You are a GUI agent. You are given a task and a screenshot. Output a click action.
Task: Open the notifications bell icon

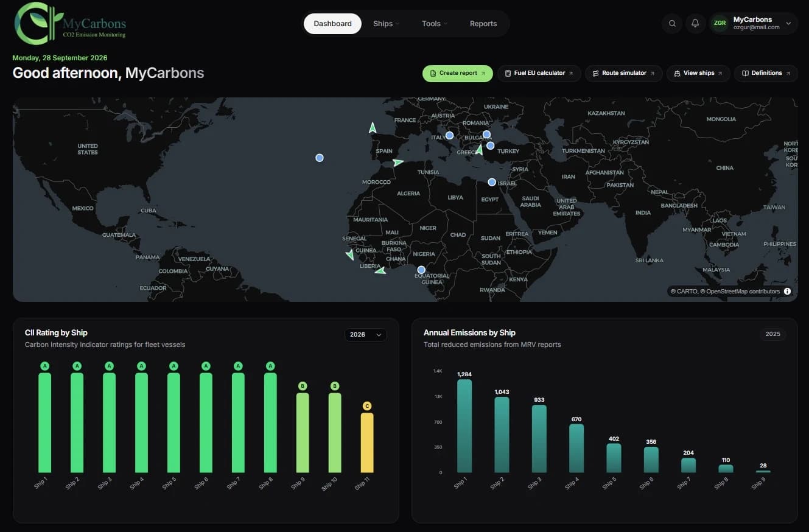695,24
